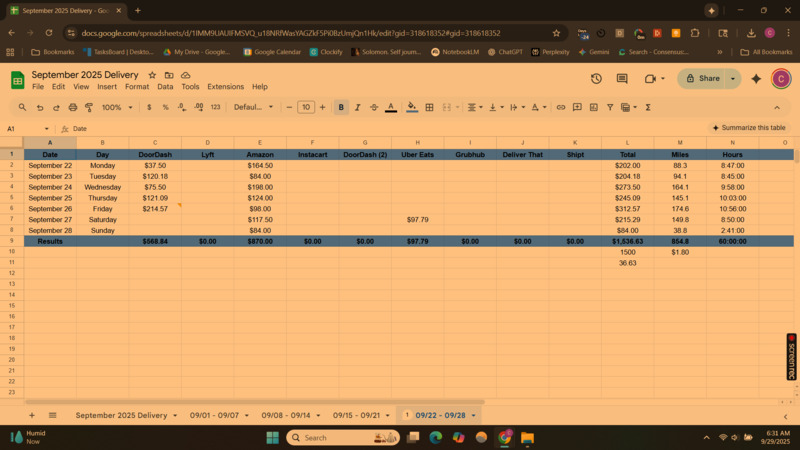The width and height of the screenshot is (800, 450).
Task: Toggle Italic formatting
Action: coord(357,107)
